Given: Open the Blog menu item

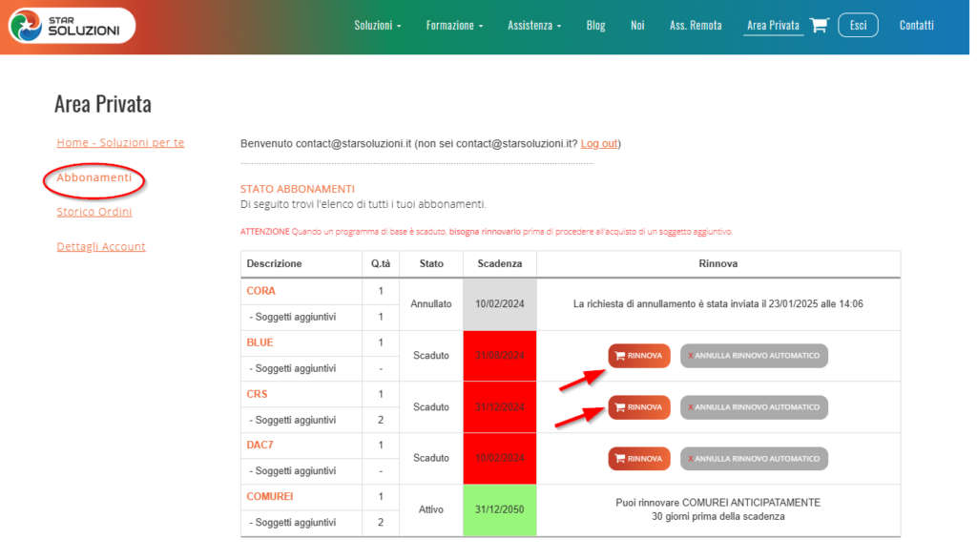Looking at the screenshot, I should (x=595, y=26).
